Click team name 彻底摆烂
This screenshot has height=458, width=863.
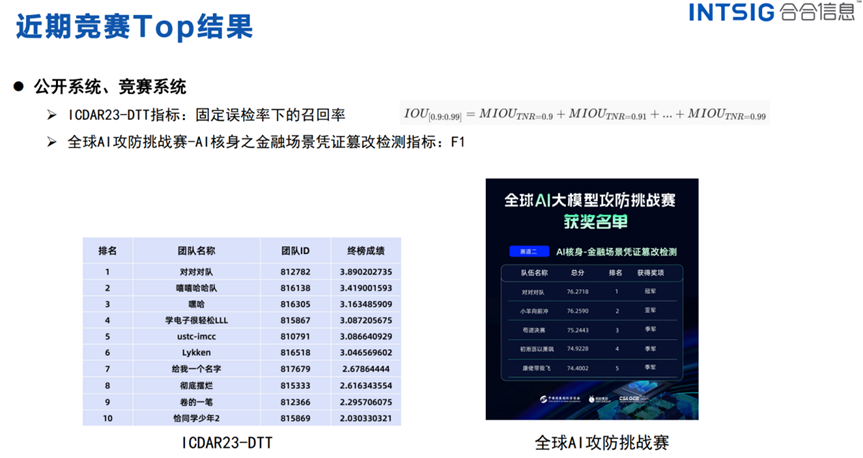(x=196, y=385)
